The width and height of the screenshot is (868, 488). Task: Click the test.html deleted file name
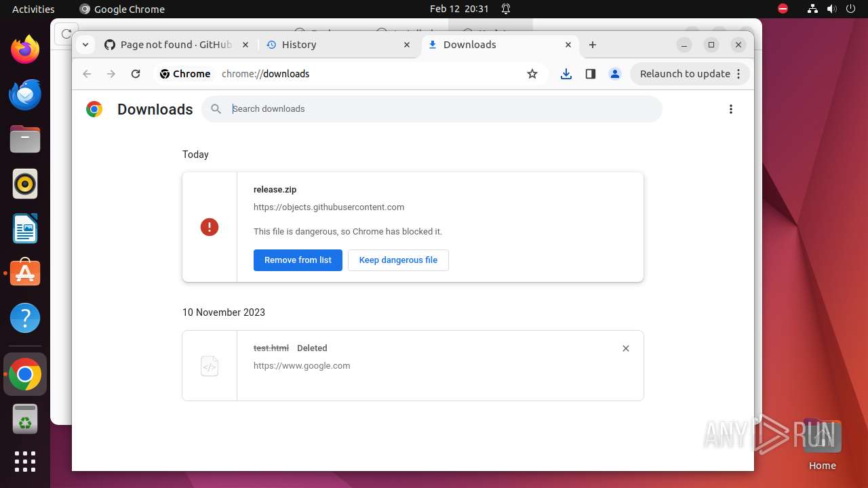click(271, 348)
